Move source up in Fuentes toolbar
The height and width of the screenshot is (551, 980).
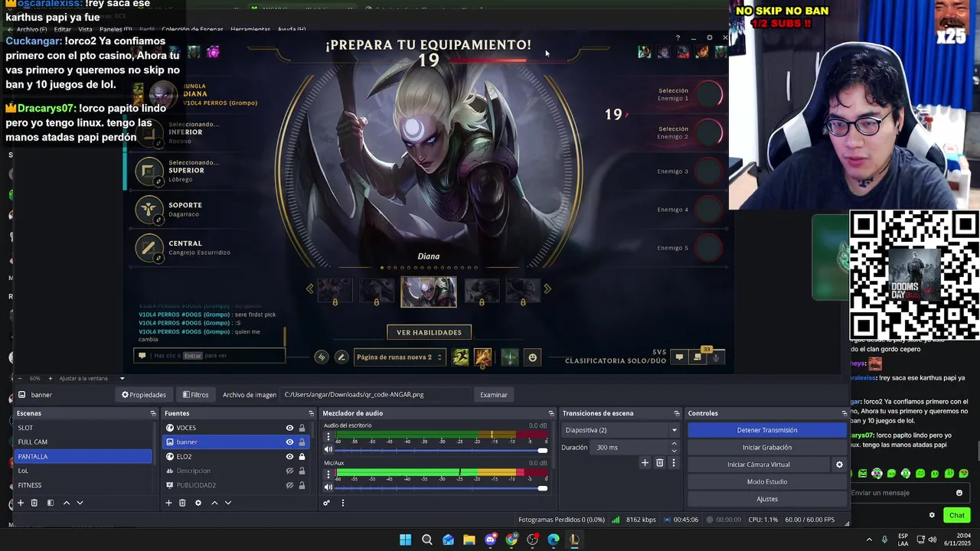pyautogui.click(x=214, y=503)
